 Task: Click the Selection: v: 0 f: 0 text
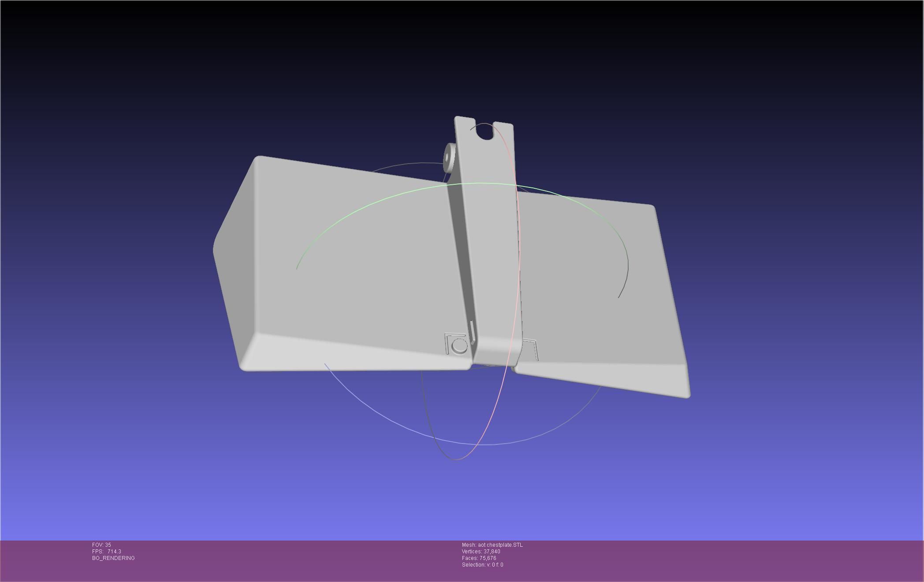click(x=483, y=565)
